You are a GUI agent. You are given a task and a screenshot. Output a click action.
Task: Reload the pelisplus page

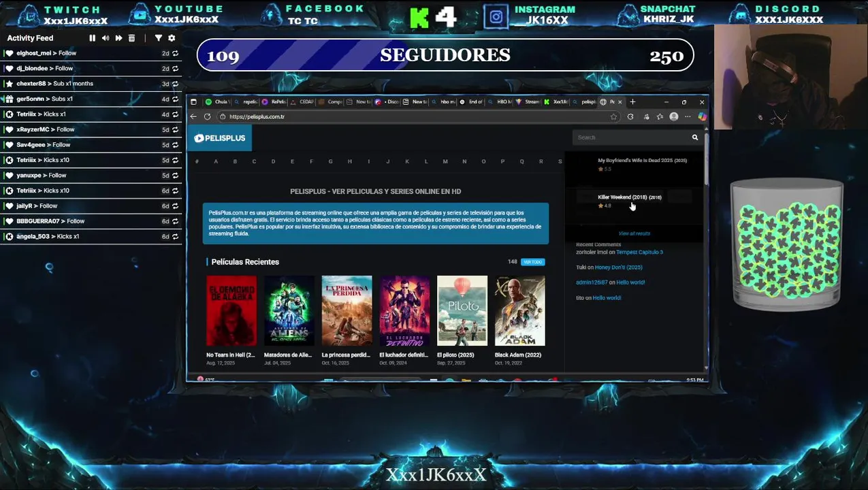207,116
